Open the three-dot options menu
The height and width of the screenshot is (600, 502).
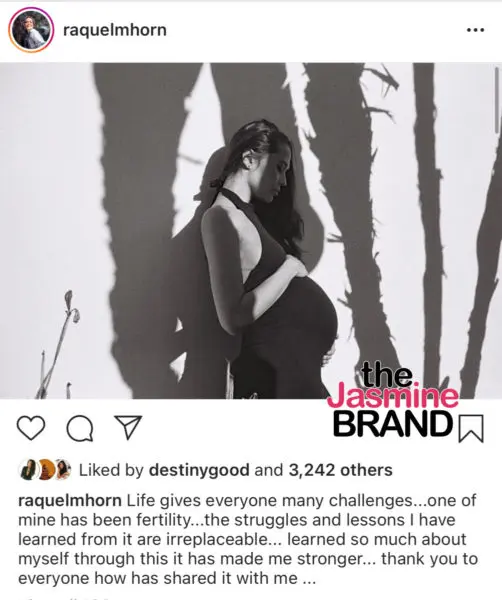click(x=476, y=30)
